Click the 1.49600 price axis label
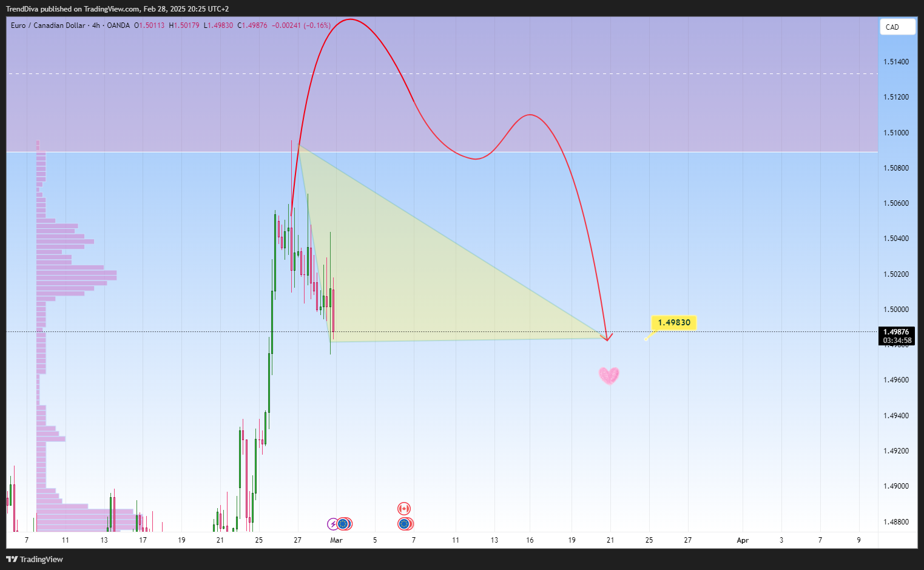The height and width of the screenshot is (570, 924). [896, 380]
